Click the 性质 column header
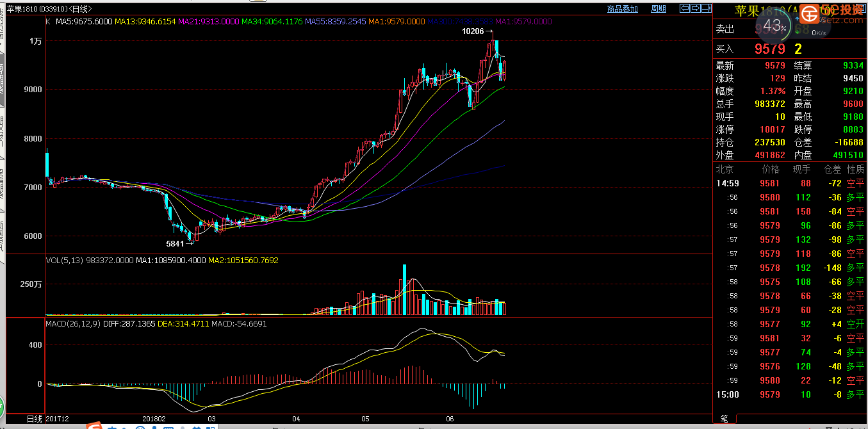Image resolution: width=868 pixels, height=429 pixels. (x=856, y=170)
